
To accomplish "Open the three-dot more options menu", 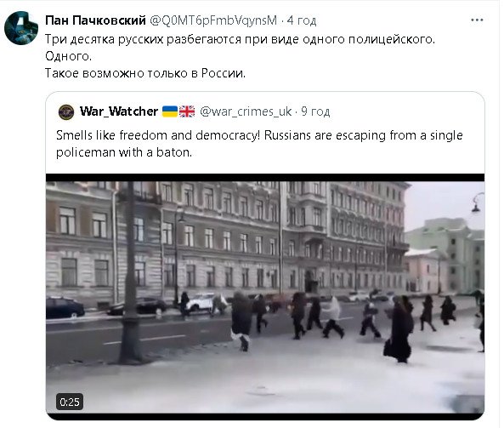I will click(477, 20).
